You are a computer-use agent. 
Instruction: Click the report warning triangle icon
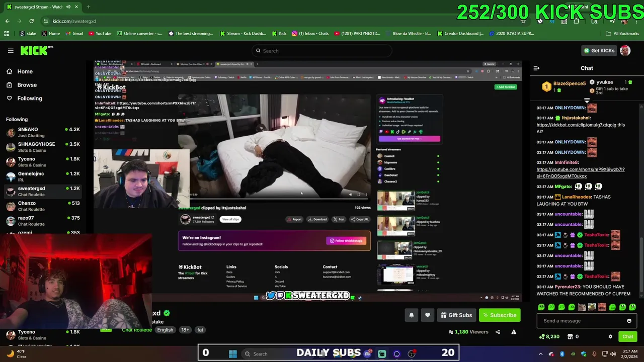[514, 332]
